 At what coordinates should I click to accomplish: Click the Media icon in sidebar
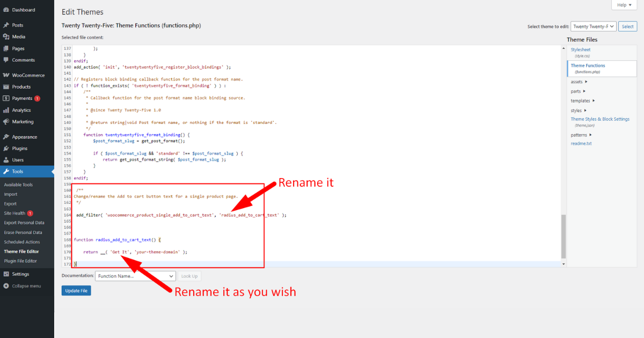[x=6, y=37]
